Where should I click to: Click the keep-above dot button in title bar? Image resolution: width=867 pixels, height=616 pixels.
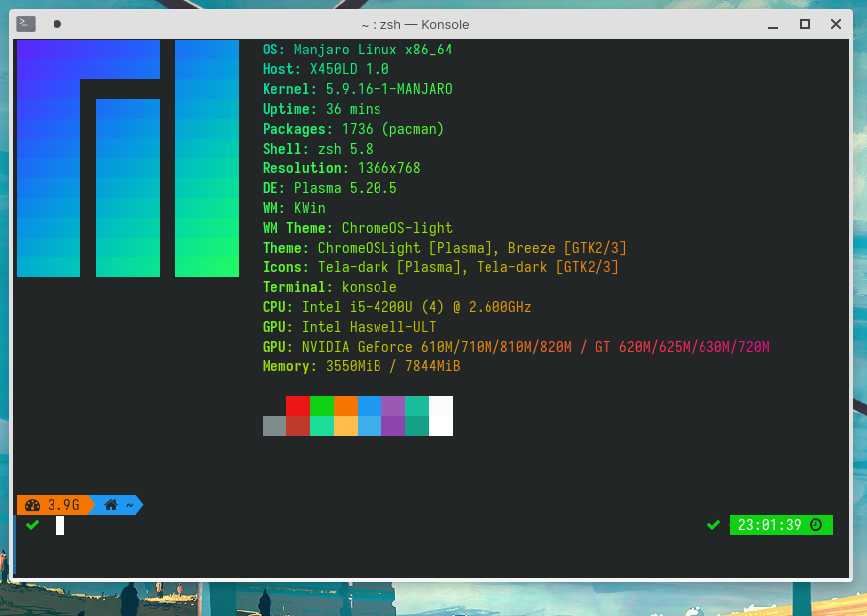pos(56,24)
